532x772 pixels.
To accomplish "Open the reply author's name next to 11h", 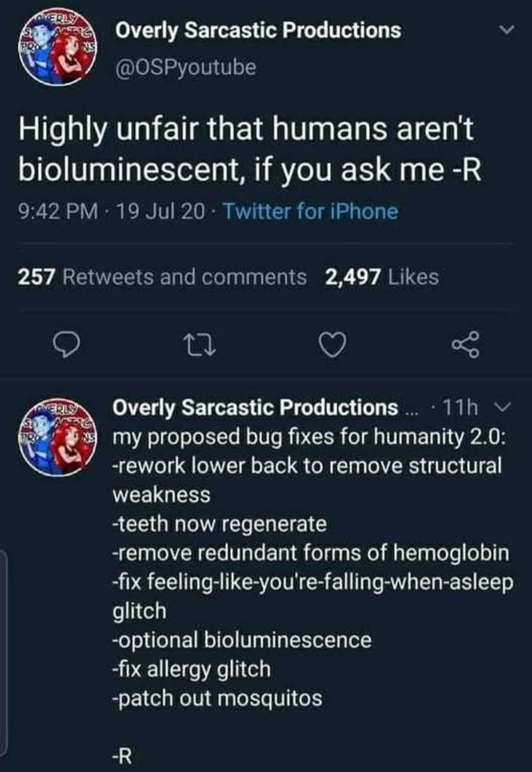I will [255, 407].
